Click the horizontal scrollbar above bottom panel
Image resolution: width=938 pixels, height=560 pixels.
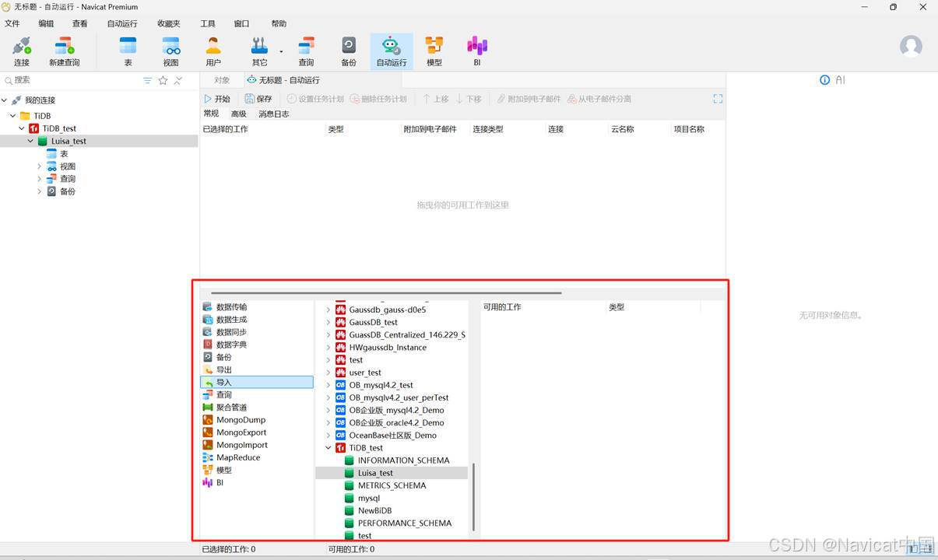(x=386, y=293)
